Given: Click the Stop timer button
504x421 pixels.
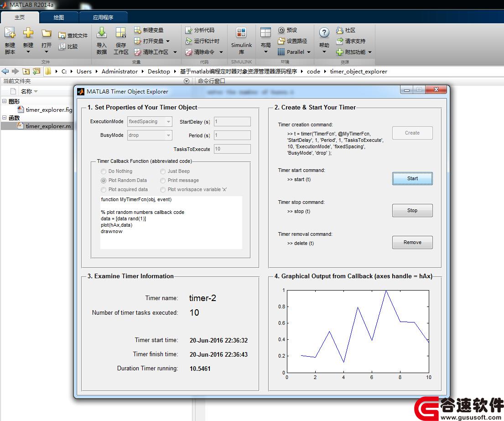Looking at the screenshot, I should (x=412, y=211).
